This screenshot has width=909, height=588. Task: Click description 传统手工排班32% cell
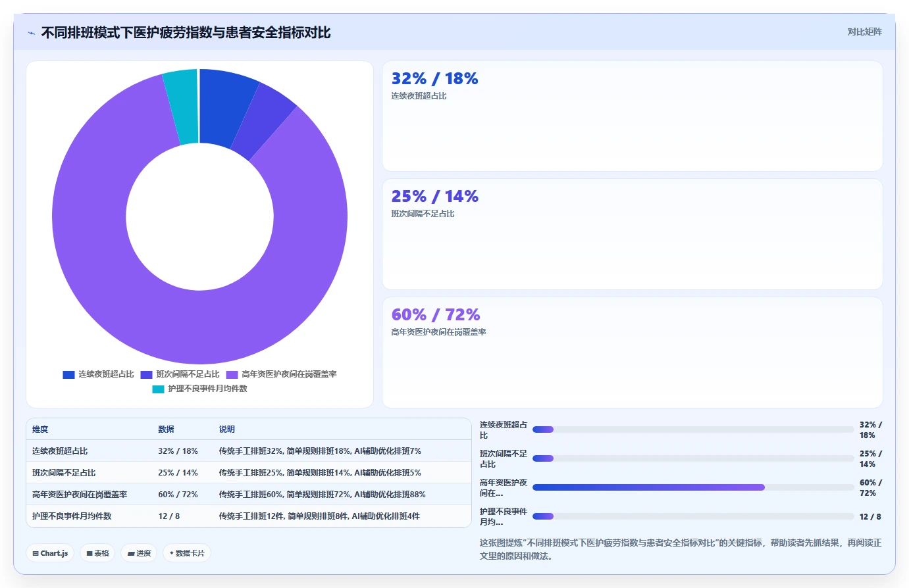click(x=320, y=451)
